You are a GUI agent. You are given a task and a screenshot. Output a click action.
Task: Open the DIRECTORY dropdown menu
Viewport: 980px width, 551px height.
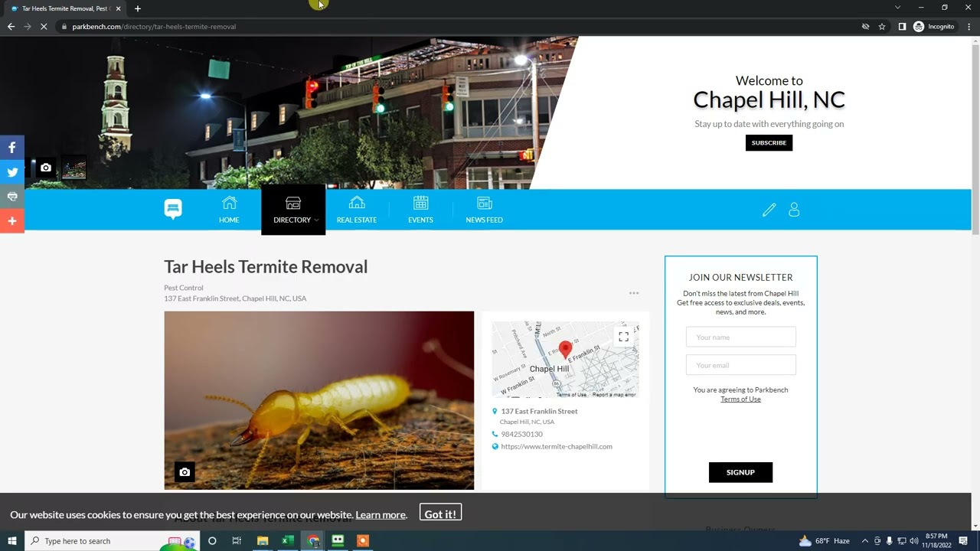click(x=293, y=210)
